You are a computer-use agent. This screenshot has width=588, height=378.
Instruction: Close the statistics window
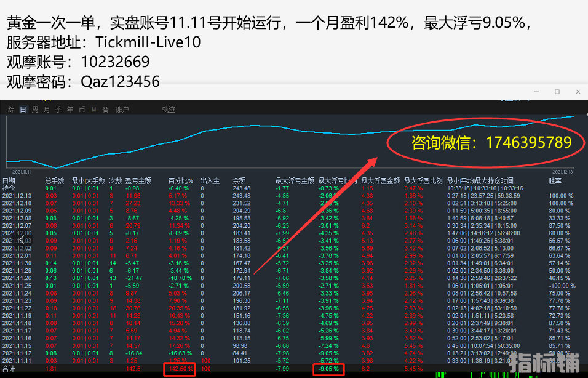pos(578,92)
